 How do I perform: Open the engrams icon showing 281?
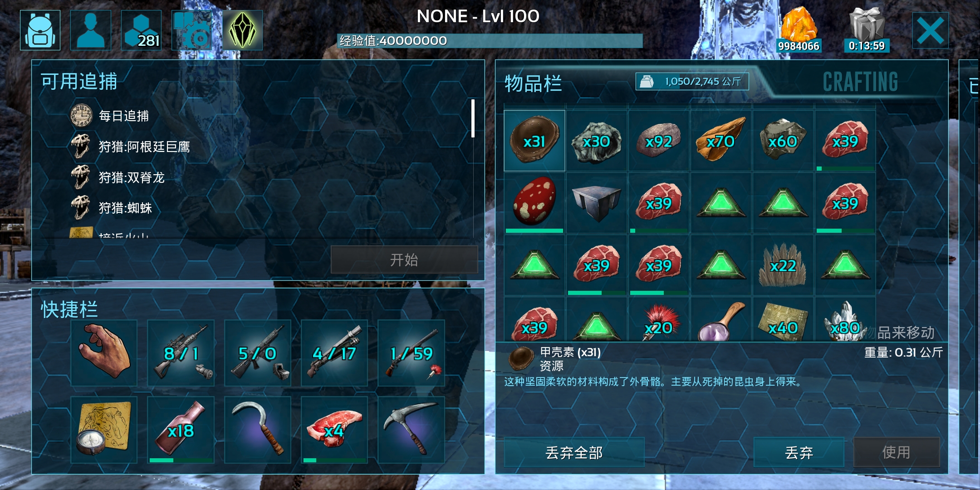coord(141,30)
